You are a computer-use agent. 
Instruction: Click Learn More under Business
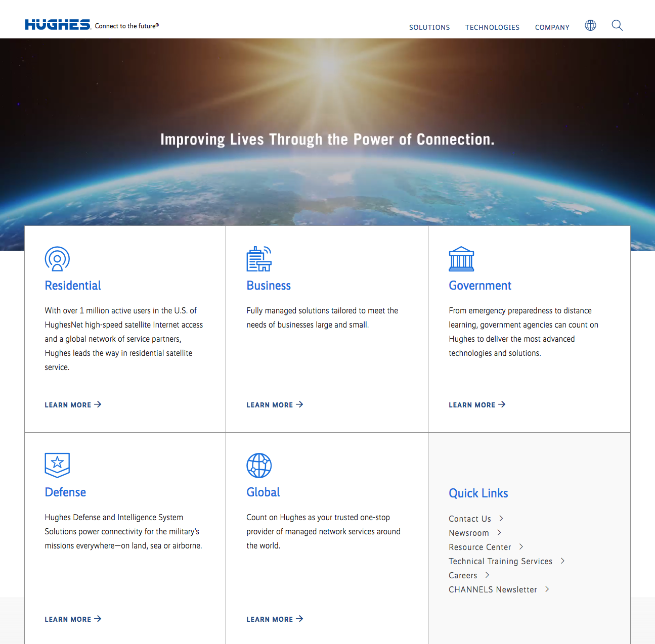275,405
